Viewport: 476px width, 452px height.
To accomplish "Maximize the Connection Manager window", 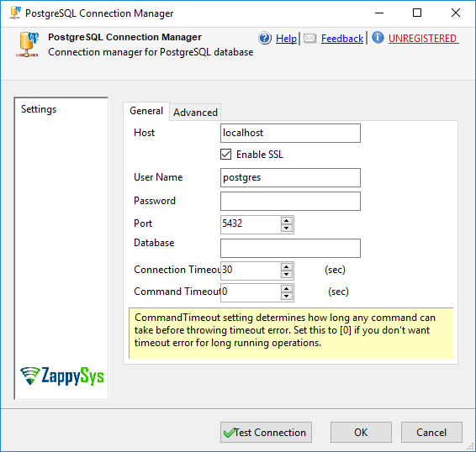I will tap(417, 13).
